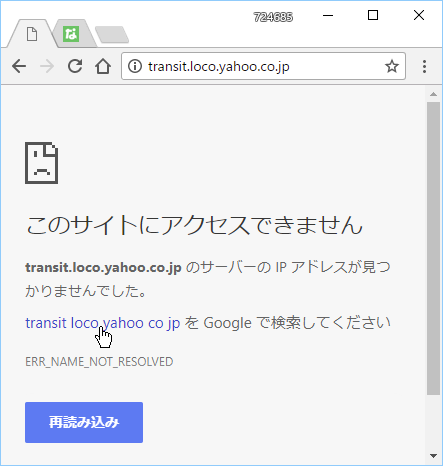View site information via the info icon
This screenshot has height=466, width=443.
click(x=135, y=66)
